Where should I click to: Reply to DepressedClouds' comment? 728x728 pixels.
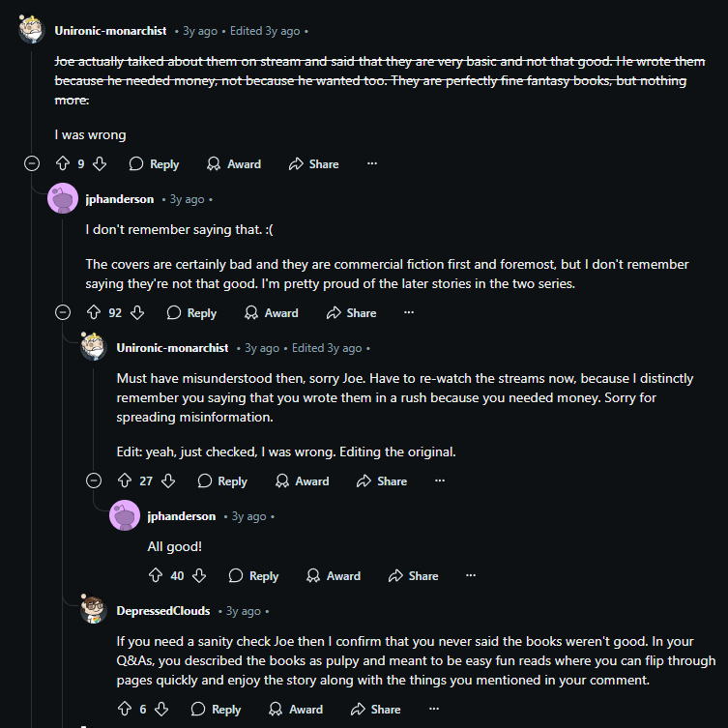pyautogui.click(x=216, y=709)
